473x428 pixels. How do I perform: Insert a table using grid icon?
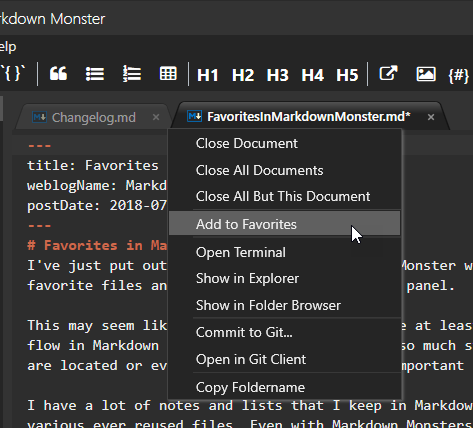pyautogui.click(x=168, y=74)
